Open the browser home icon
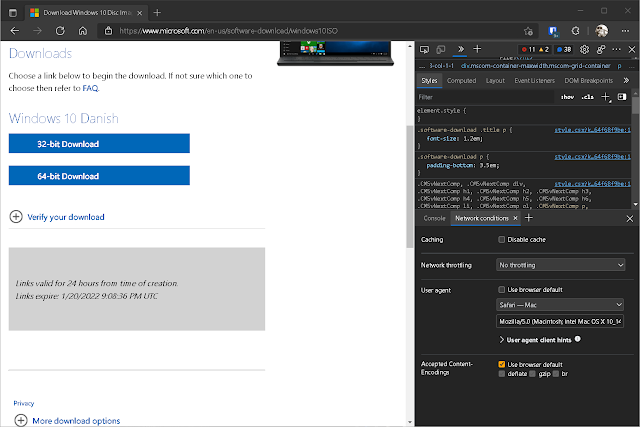640x427 pixels. point(83,31)
